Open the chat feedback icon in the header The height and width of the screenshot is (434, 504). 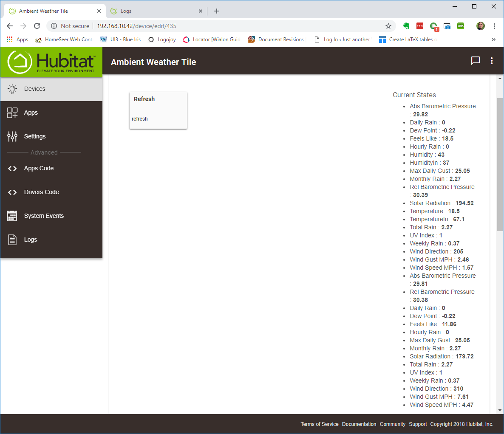[475, 60]
